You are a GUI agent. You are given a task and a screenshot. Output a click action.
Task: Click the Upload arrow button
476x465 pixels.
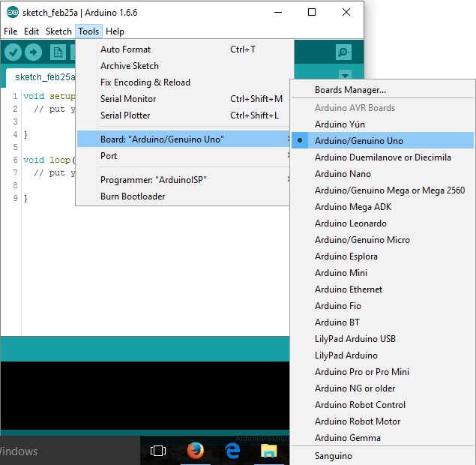(33, 52)
